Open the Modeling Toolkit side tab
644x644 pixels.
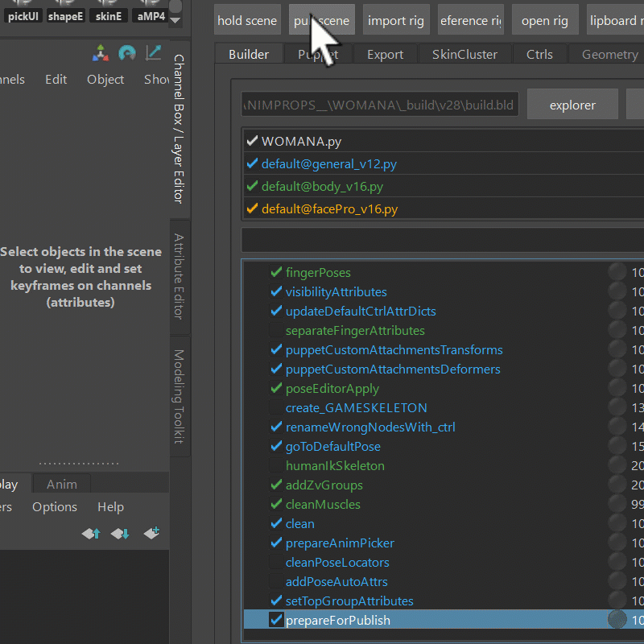coord(180,396)
